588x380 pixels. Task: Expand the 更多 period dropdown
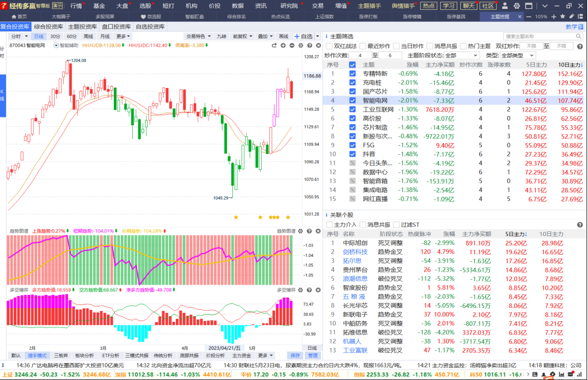tap(123, 36)
